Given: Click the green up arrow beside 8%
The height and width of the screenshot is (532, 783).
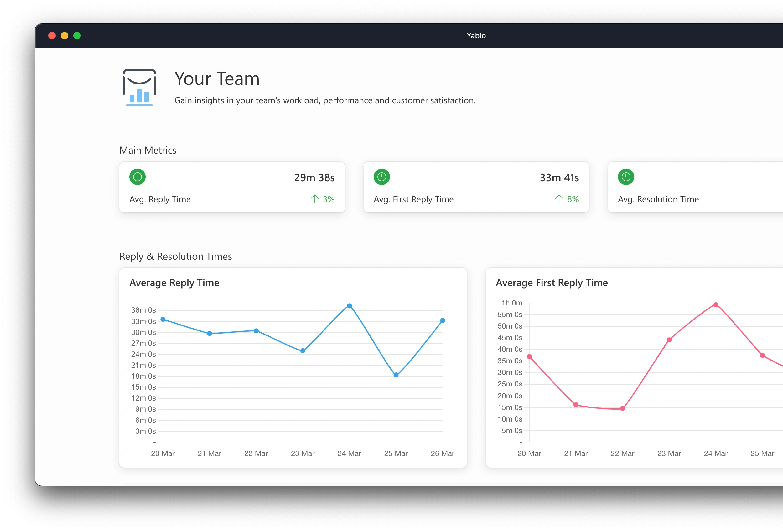Looking at the screenshot, I should click(x=559, y=199).
